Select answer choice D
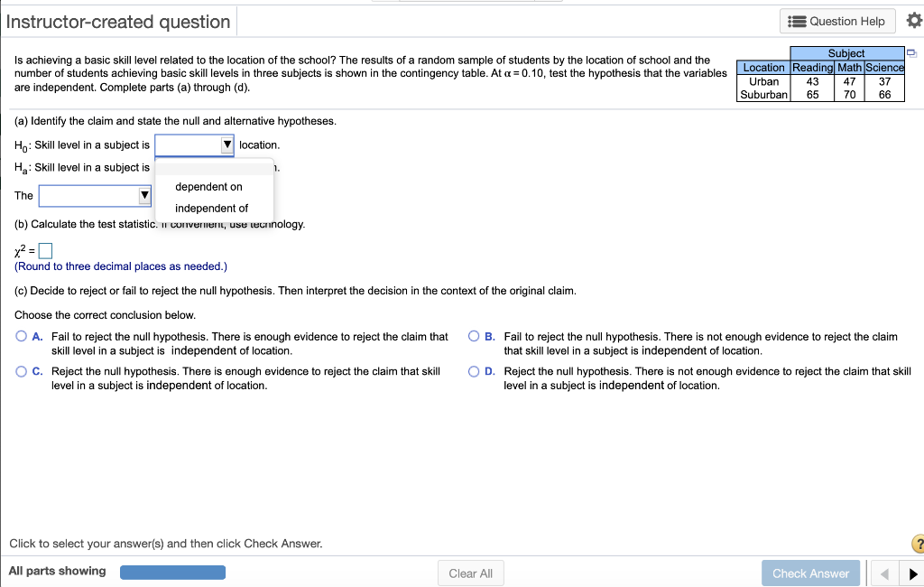This screenshot has width=924, height=587. pos(473,373)
